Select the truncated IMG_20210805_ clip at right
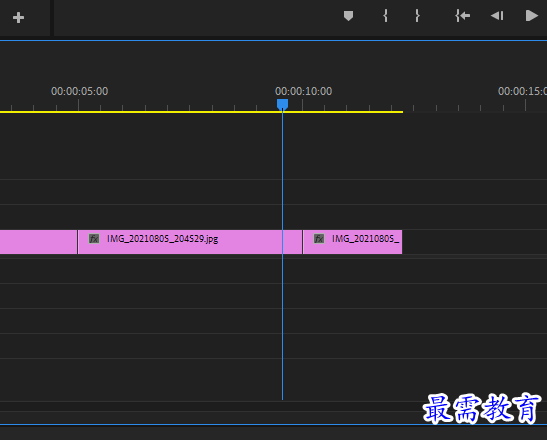547x440 pixels. [352, 242]
